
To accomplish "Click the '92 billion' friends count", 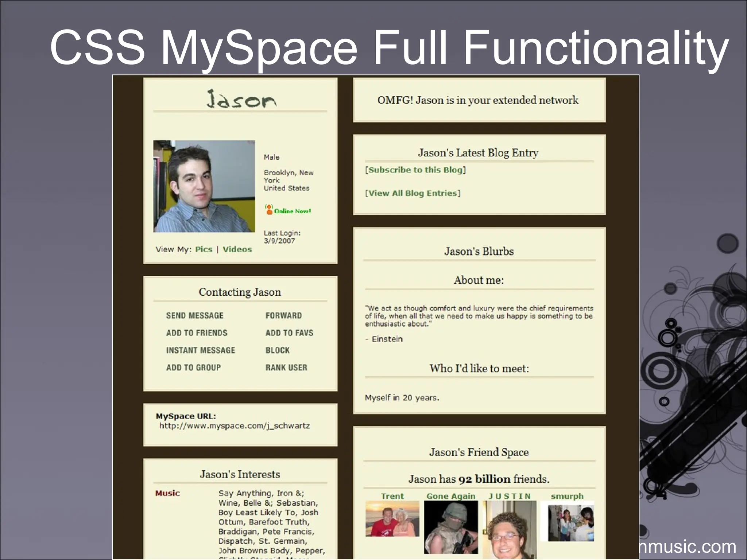I will click(x=484, y=479).
